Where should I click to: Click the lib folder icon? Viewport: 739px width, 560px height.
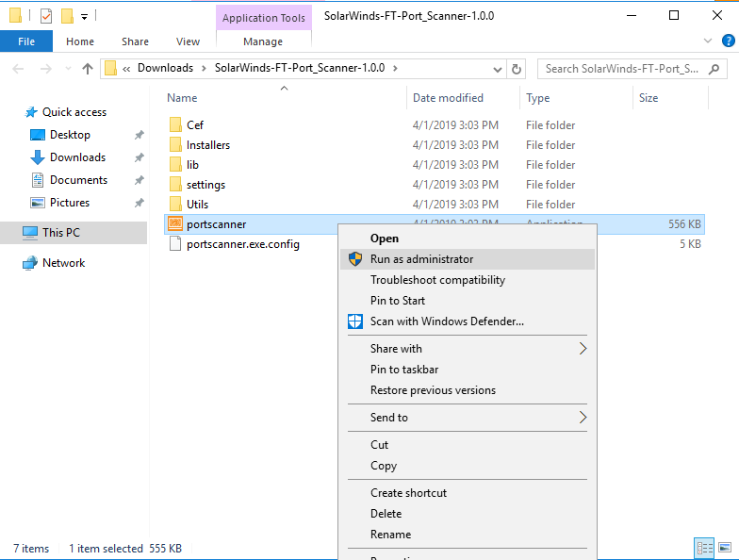coord(175,164)
